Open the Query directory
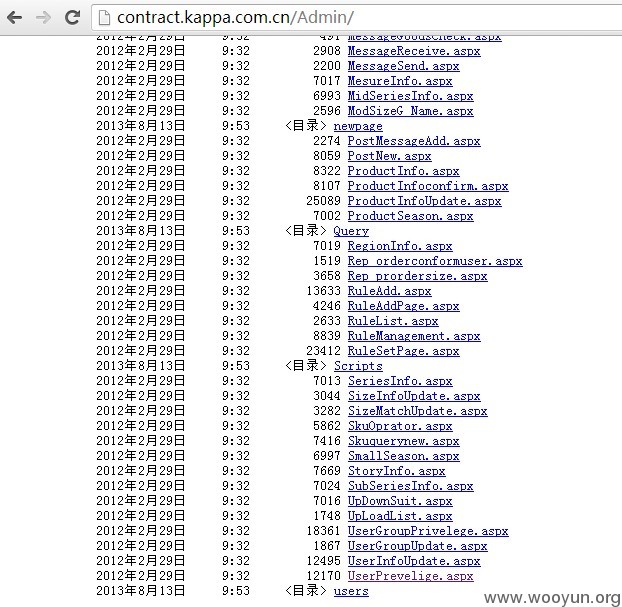Image resolution: width=622 pixels, height=607 pixels. 351,231
